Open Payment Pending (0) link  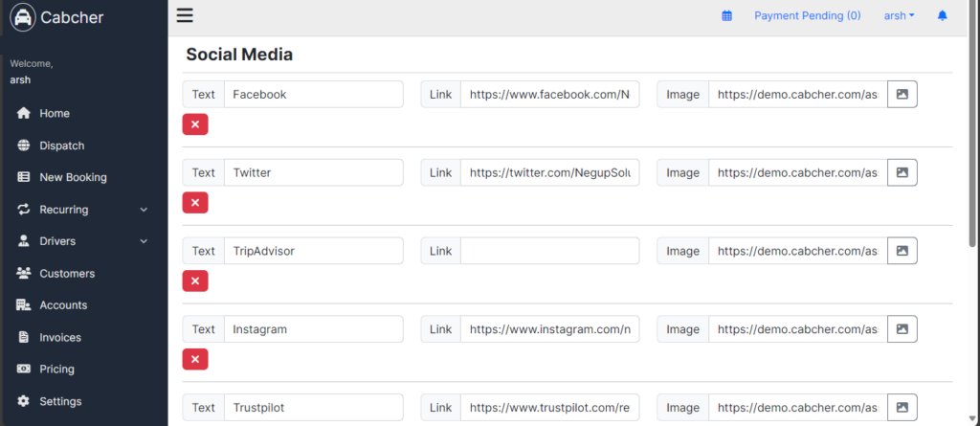[x=807, y=16]
